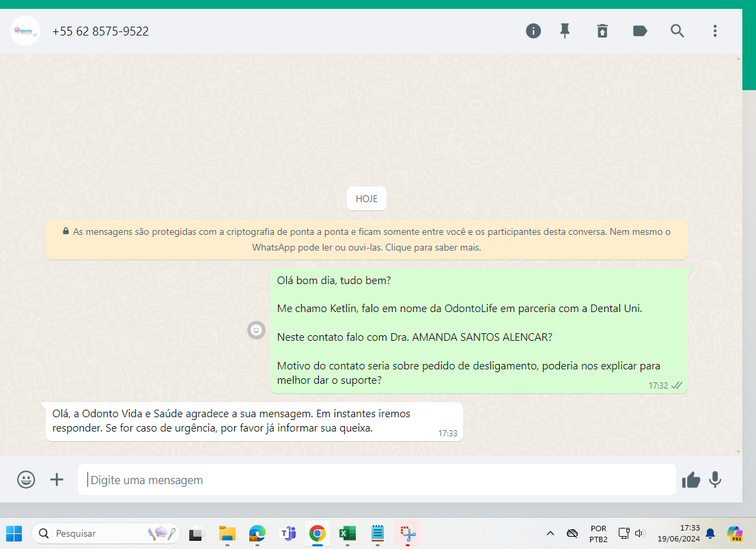This screenshot has height=549, width=756.
Task: Open Snipping Tool in taskbar
Action: pos(408,533)
